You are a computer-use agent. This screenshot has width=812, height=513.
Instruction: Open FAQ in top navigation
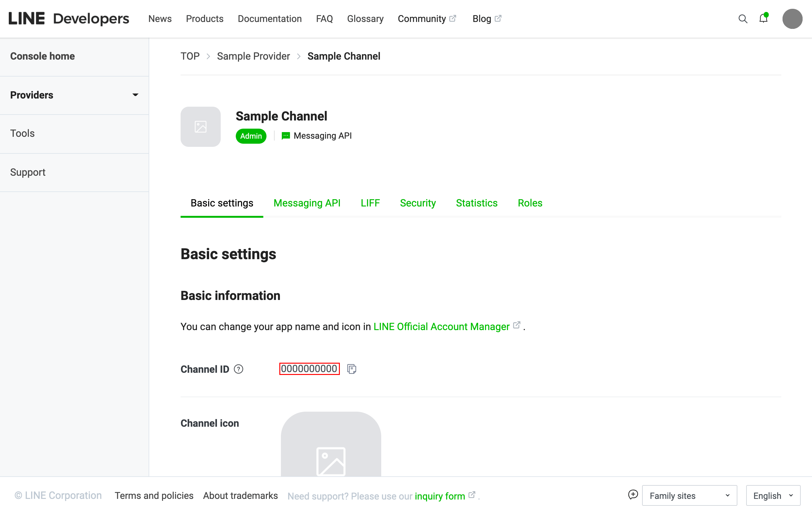(324, 19)
